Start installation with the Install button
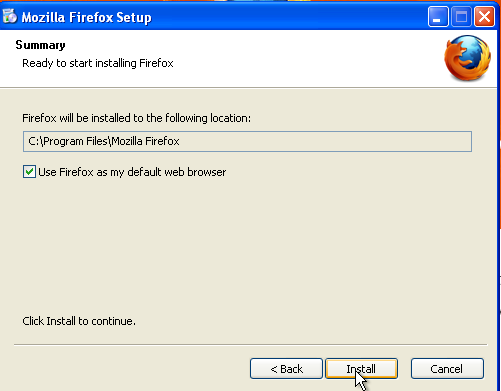 pos(361,369)
